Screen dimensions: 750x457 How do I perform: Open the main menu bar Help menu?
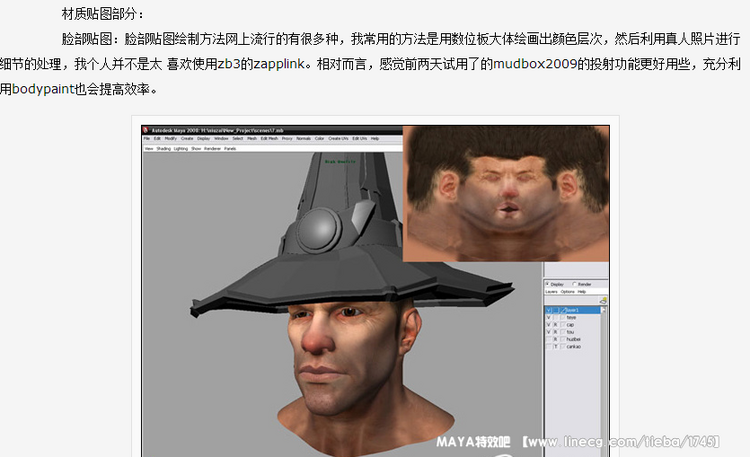coord(375,138)
